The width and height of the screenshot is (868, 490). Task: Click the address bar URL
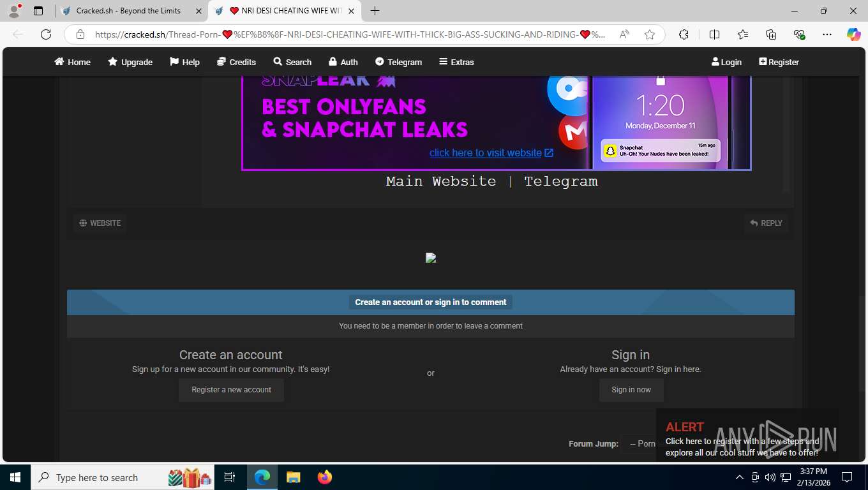click(350, 34)
